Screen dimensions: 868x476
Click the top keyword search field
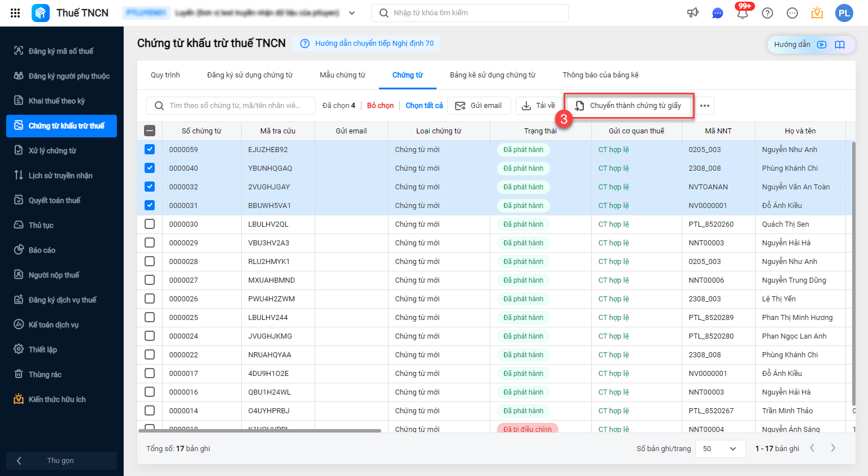470,13
